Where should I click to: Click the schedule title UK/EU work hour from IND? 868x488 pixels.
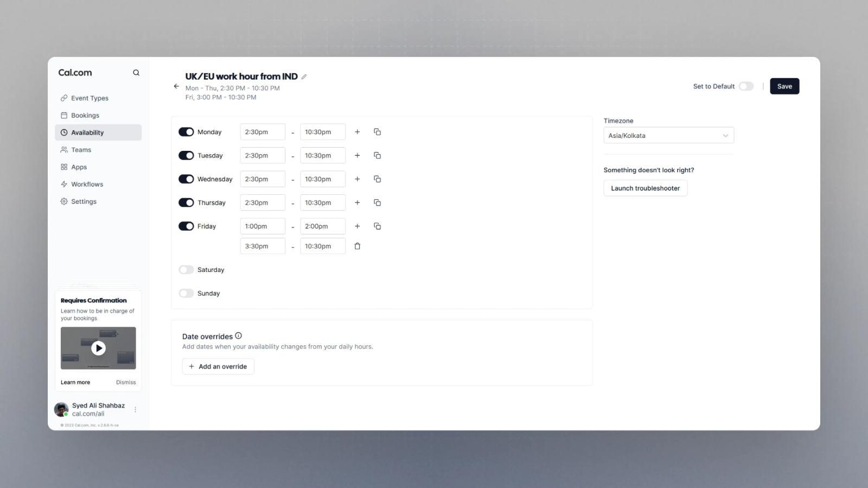coord(241,77)
